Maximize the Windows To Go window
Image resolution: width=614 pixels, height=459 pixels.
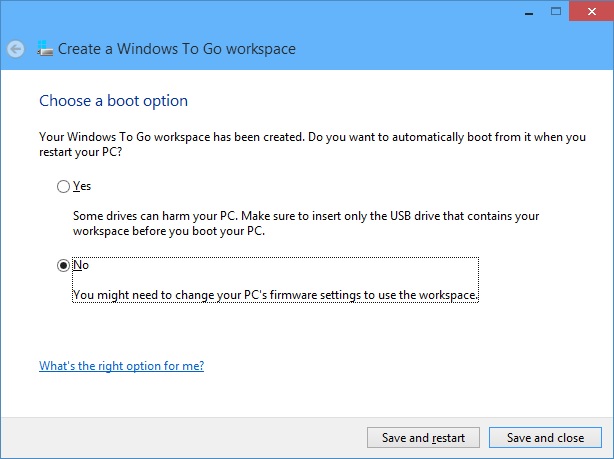pos(556,11)
